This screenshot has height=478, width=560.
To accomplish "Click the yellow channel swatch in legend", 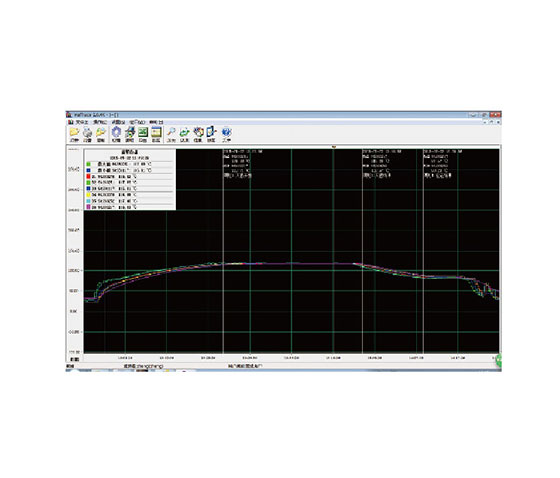I will click(x=88, y=195).
